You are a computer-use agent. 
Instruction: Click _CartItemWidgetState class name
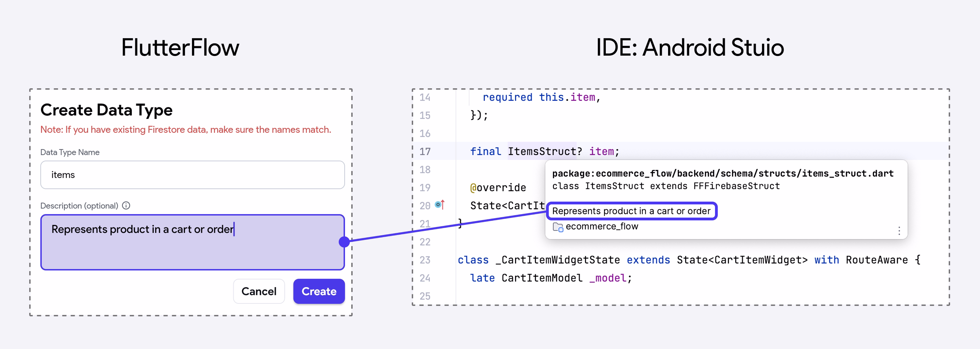click(x=557, y=260)
